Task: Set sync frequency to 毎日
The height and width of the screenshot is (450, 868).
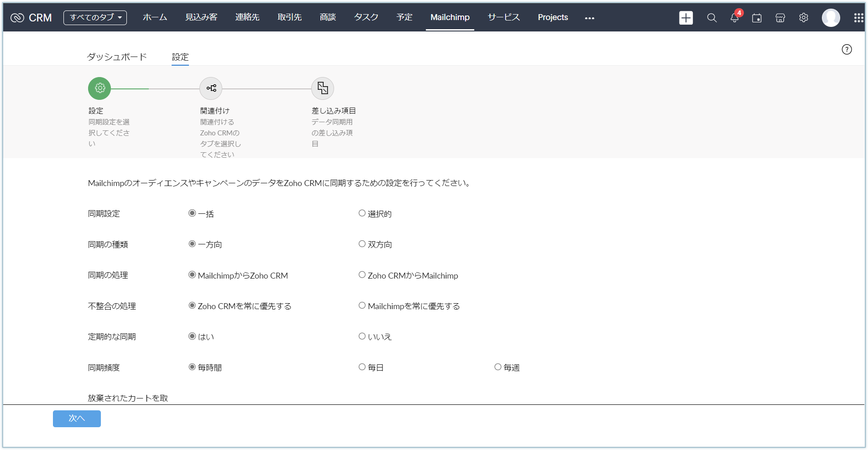Action: click(x=362, y=367)
